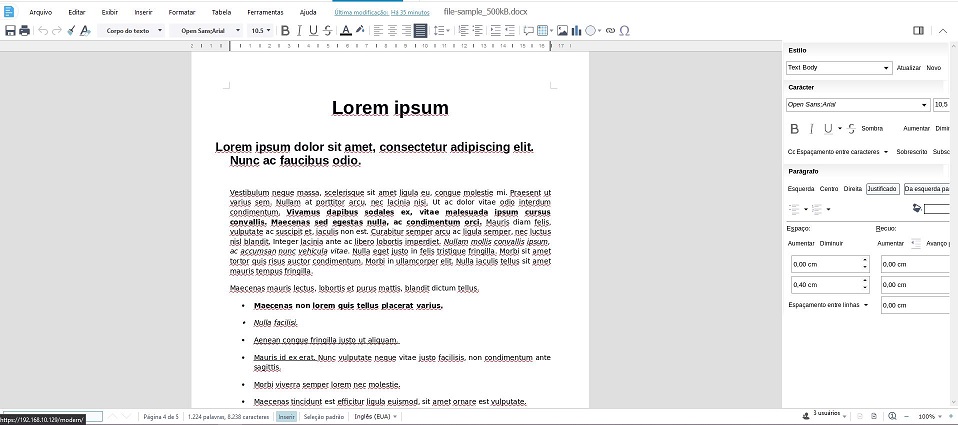Insert an image using the toolbar icon
Image resolution: width=958 pixels, height=425 pixels.
coord(563,31)
